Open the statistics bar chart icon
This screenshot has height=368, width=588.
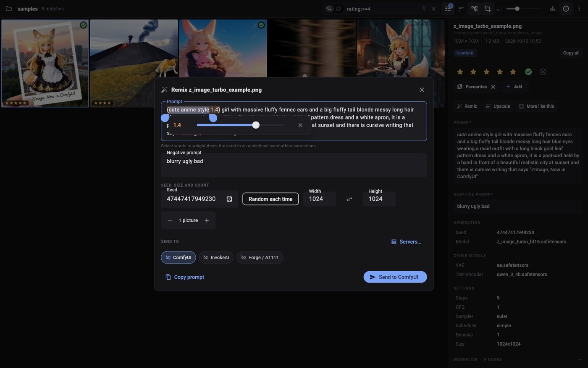pos(553,8)
